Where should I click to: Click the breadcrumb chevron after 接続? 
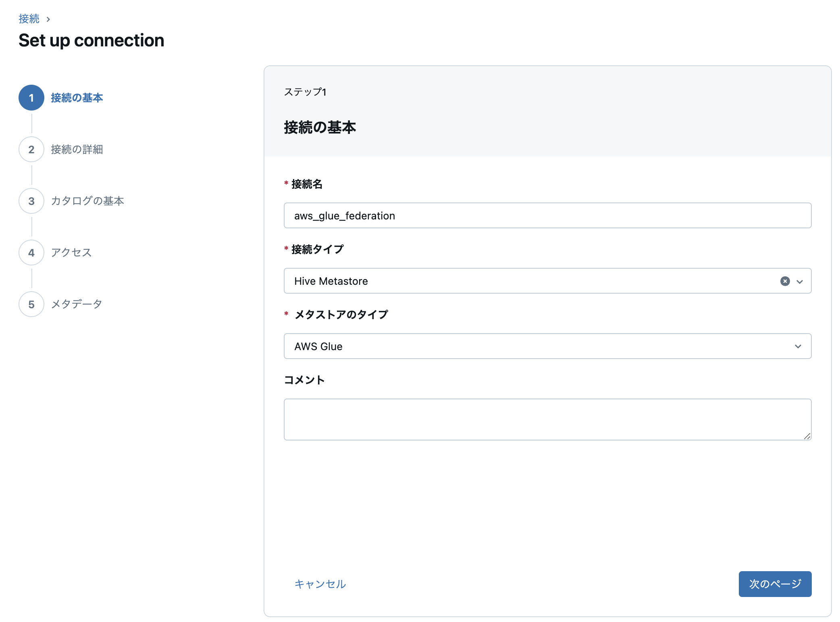(x=48, y=19)
